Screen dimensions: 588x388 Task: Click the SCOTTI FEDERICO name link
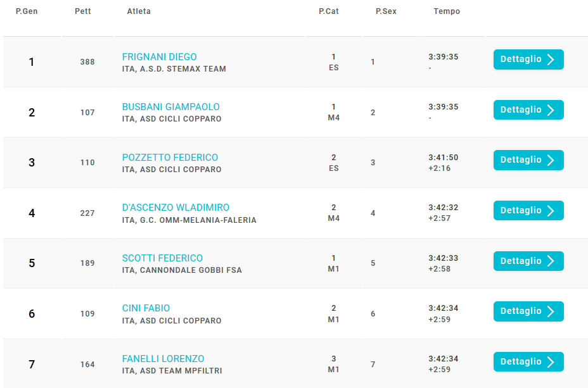[x=162, y=258]
